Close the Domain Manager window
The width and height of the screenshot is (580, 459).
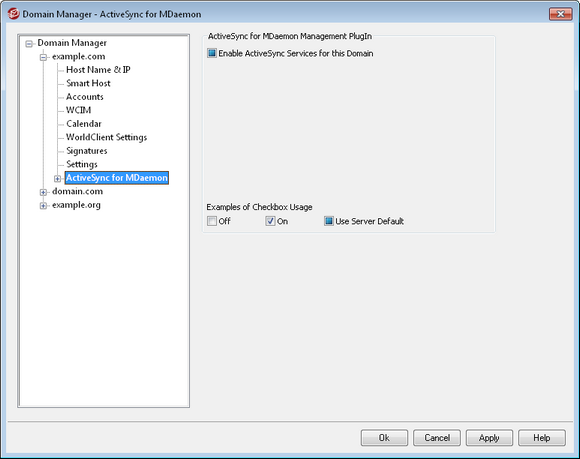(560, 14)
